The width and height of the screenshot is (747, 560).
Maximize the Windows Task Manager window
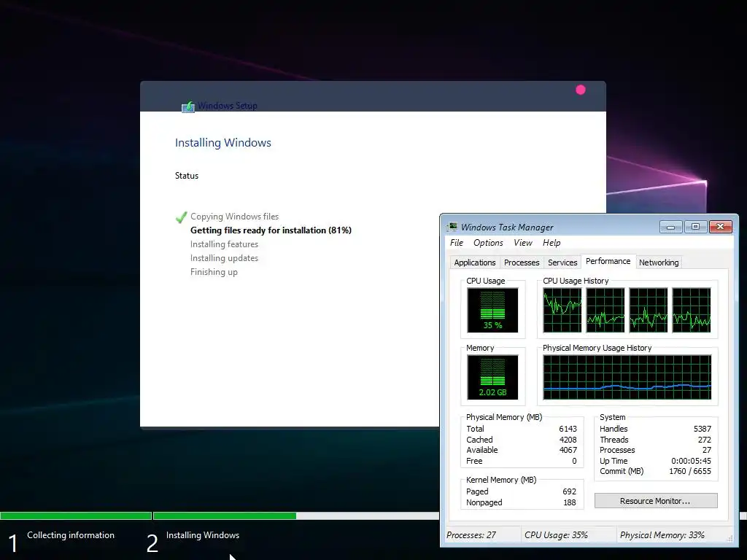(x=695, y=227)
